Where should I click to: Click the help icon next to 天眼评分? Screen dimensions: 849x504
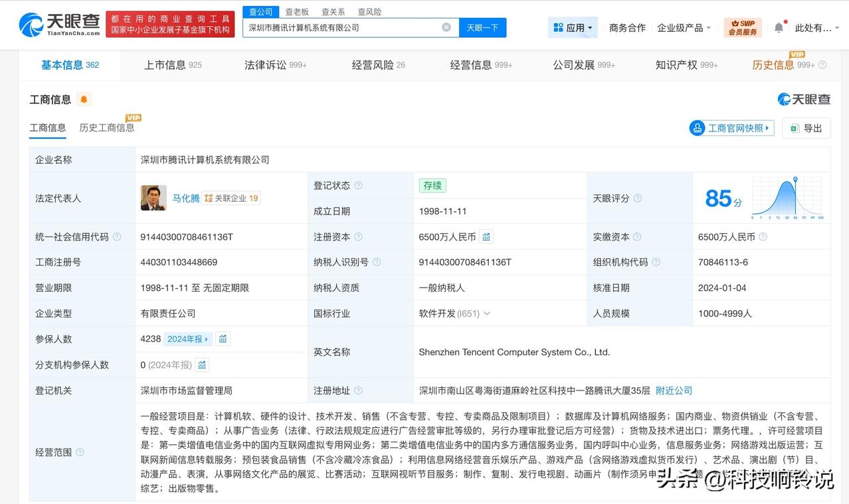636,198
